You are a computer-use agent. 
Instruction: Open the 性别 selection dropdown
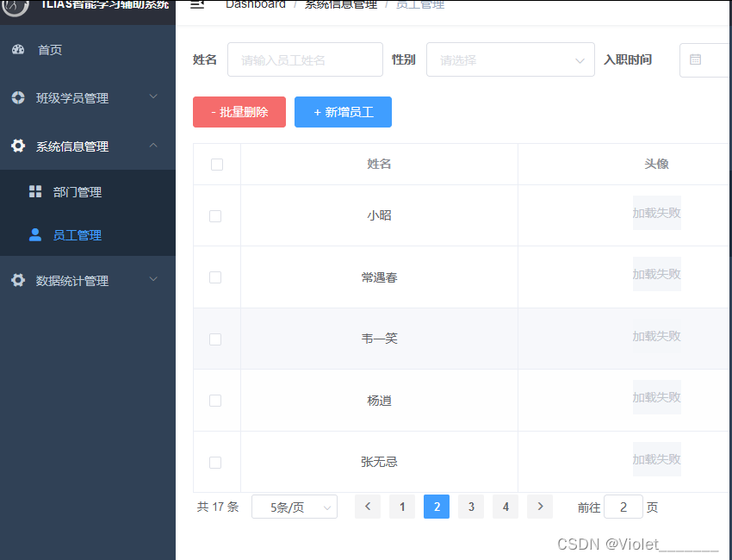pos(510,59)
